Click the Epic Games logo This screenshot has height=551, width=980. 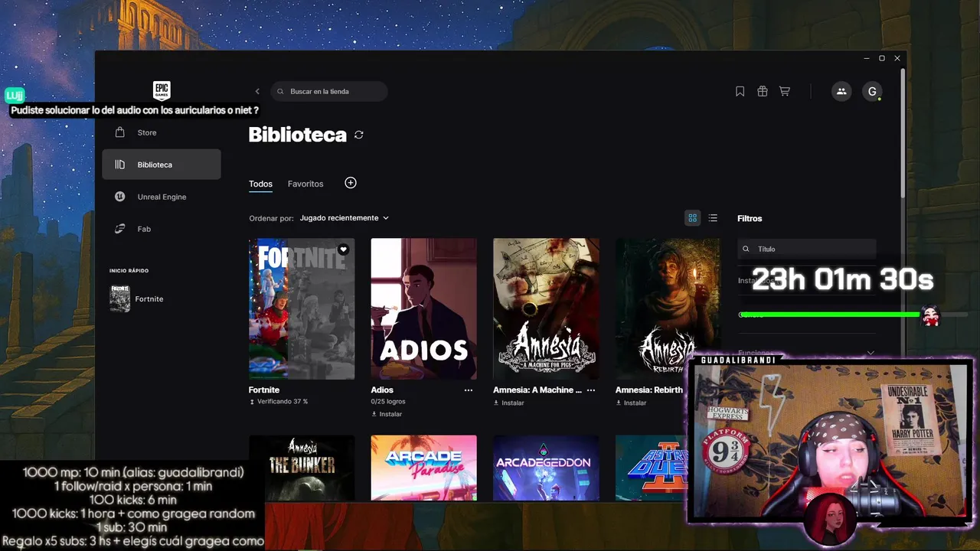click(x=162, y=90)
